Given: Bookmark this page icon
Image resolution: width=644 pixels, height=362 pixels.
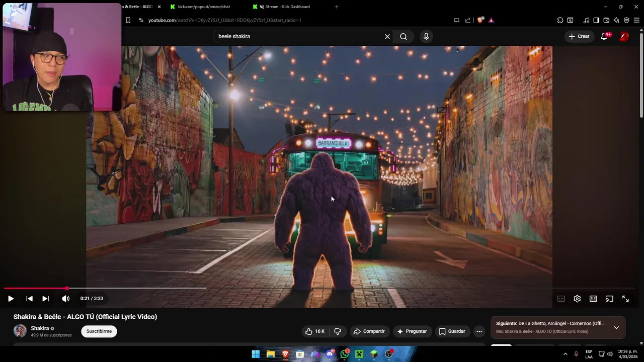Looking at the screenshot, I should click(128, 20).
